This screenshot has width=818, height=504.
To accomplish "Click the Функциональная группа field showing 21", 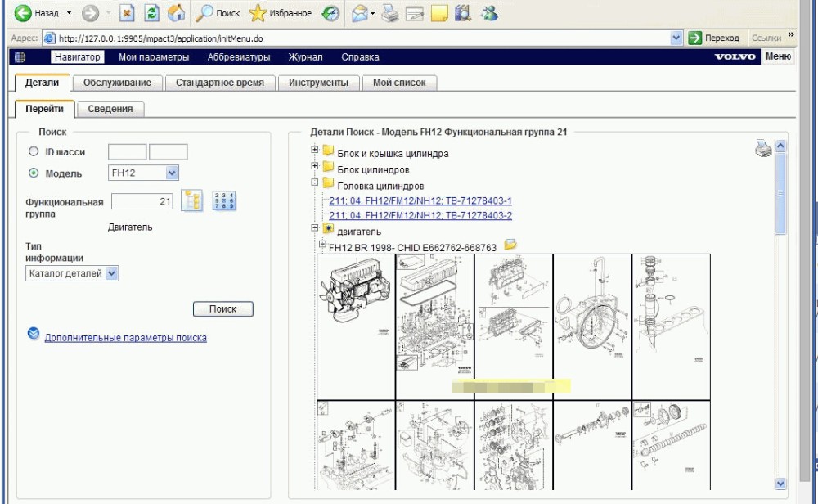I will (142, 201).
